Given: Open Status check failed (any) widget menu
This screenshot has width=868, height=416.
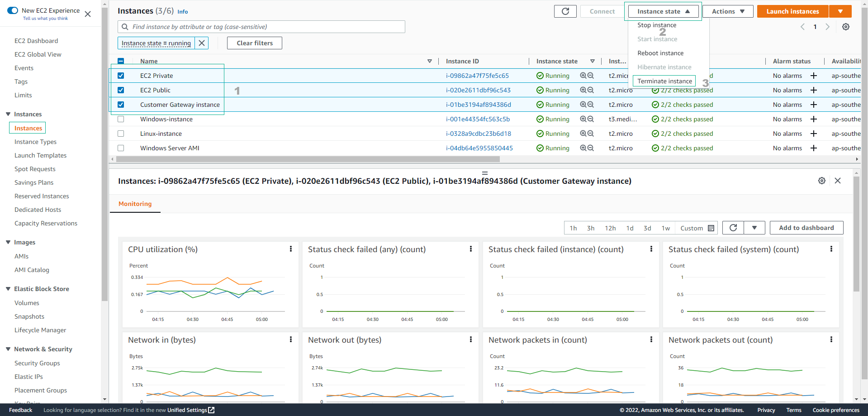Looking at the screenshot, I should point(471,249).
